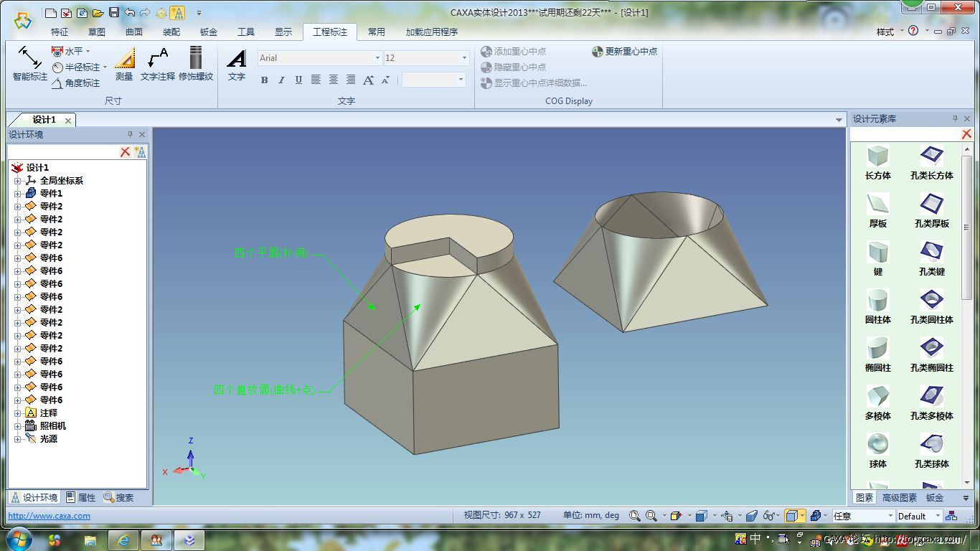Select the 圆柱体 cylinder element icon
The image size is (980, 551).
click(x=877, y=301)
